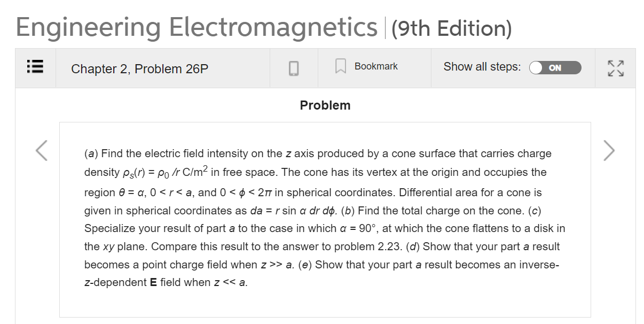Tap the Bookmark ribbon symbol

point(341,66)
